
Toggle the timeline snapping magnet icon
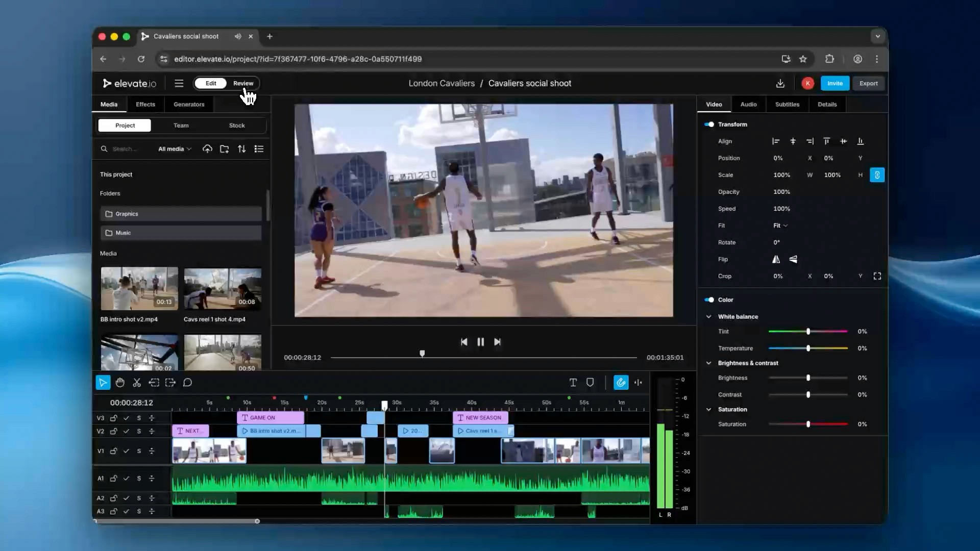point(621,383)
